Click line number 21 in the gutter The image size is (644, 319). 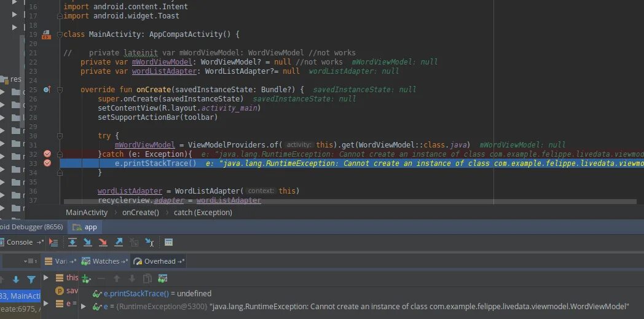tap(33, 53)
